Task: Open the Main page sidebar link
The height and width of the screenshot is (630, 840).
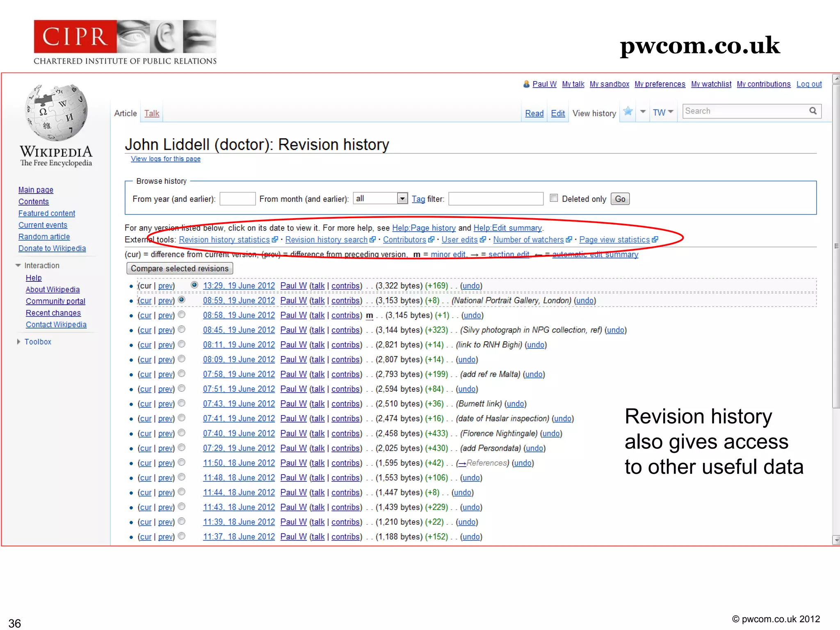Action: click(x=36, y=190)
